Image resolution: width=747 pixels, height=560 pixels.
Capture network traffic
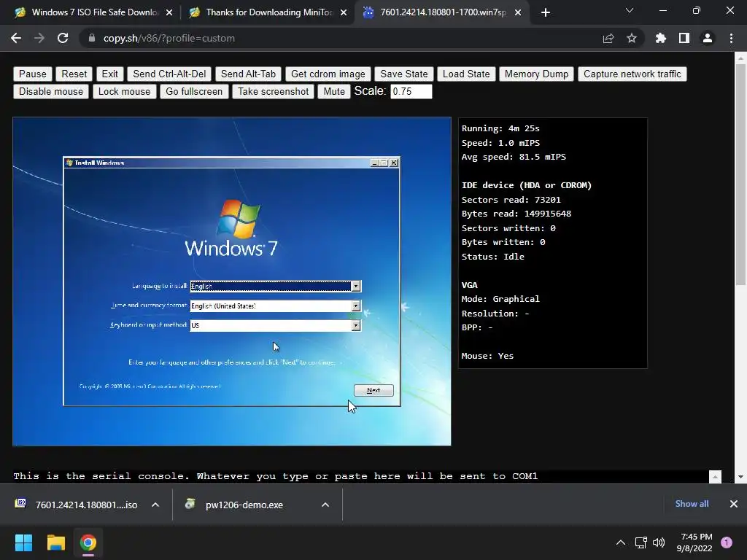click(x=632, y=74)
